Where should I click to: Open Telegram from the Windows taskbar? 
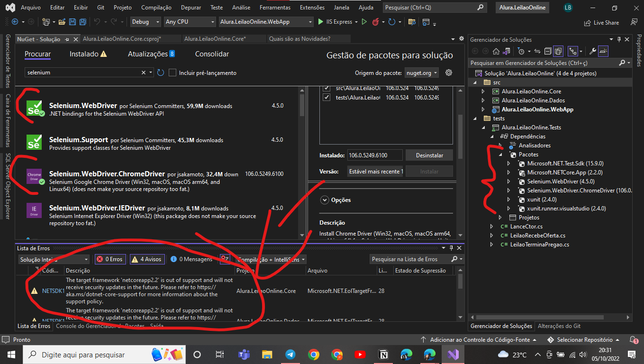point(290,355)
